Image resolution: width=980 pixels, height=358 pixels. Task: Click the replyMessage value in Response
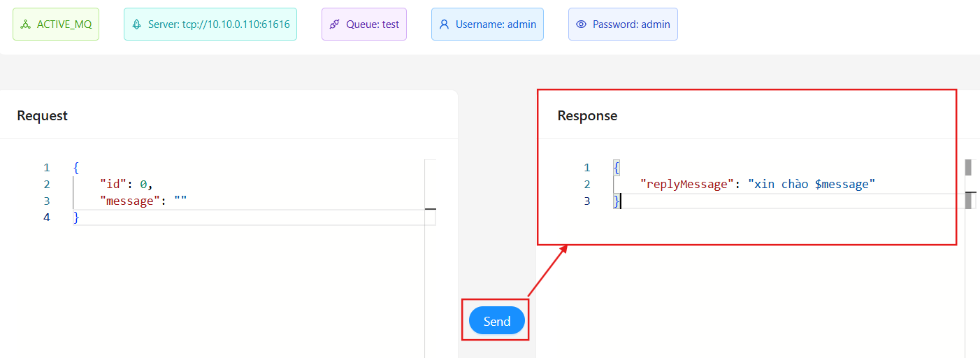[812, 185]
